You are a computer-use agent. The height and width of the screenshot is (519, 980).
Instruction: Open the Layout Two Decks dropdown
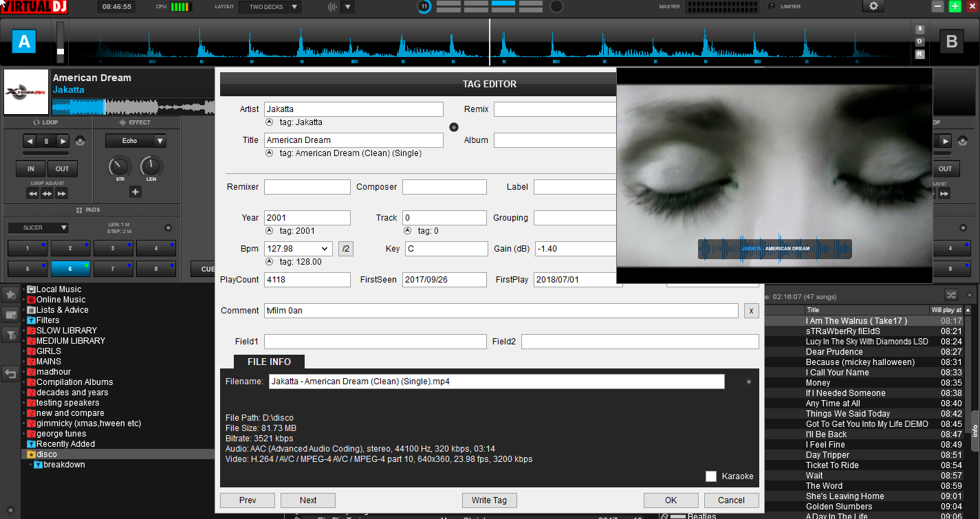tap(270, 7)
